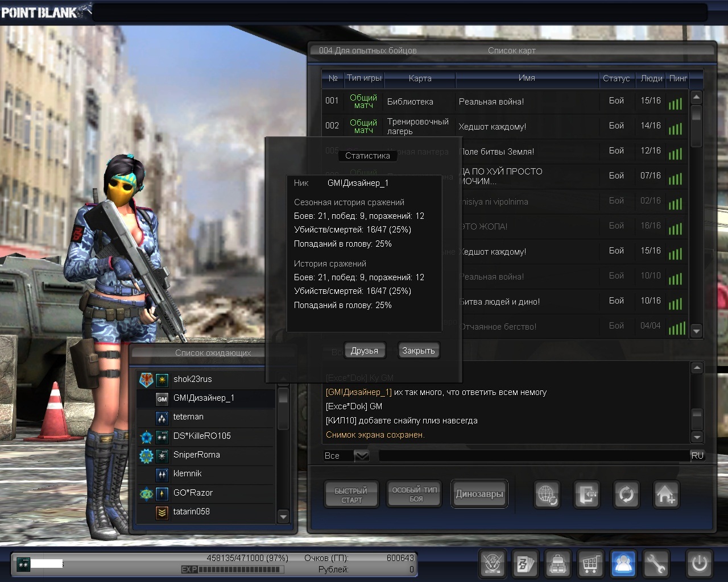
Task: Sort rooms by "Пинг" column header
Action: coord(678,78)
